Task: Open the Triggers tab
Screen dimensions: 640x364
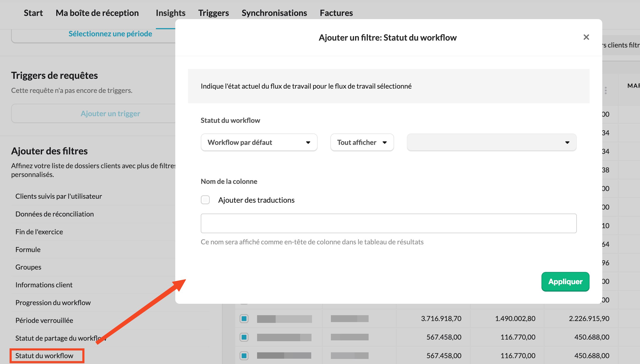Action: (x=214, y=13)
